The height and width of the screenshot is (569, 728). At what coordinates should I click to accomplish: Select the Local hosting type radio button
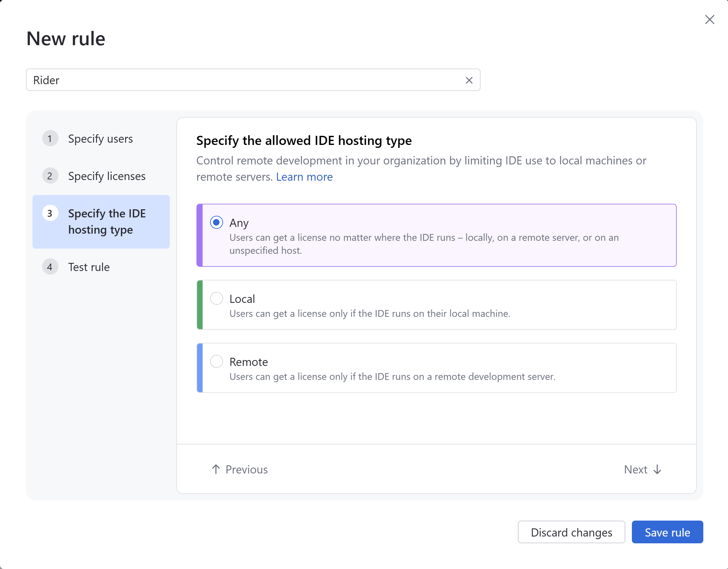point(216,298)
